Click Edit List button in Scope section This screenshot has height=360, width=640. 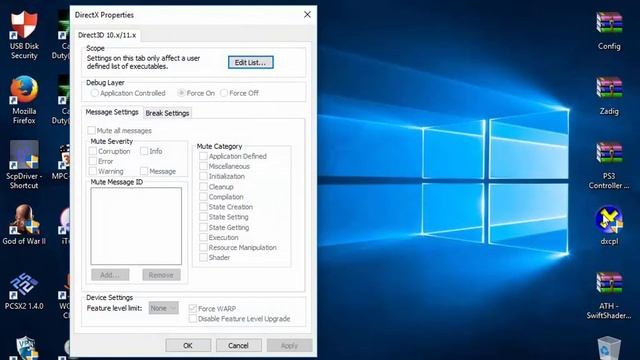pos(251,62)
